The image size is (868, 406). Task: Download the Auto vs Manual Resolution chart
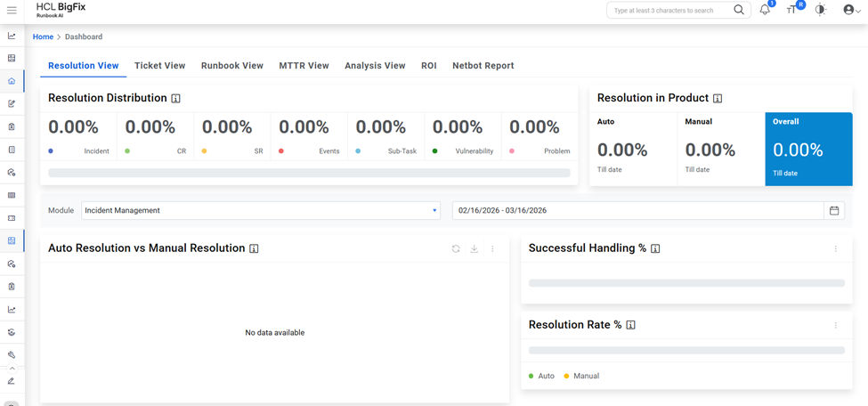[x=474, y=248]
